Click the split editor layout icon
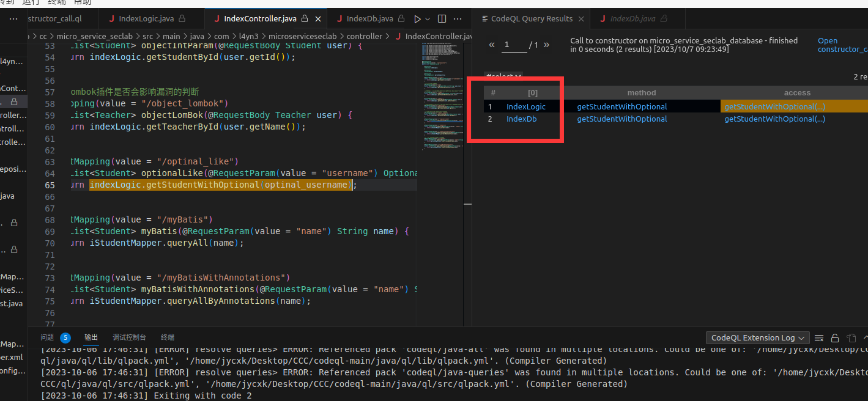The height and width of the screenshot is (401, 868). pyautogui.click(x=442, y=19)
